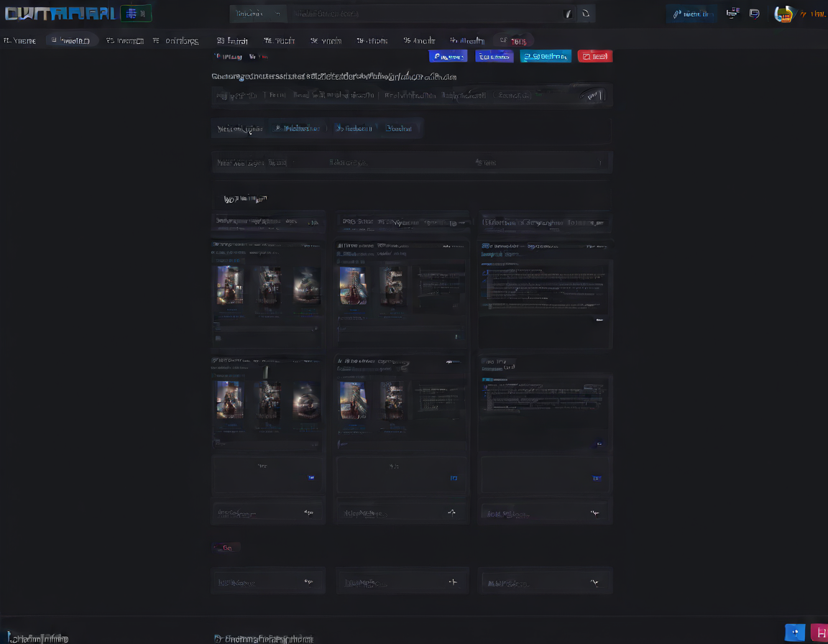This screenshot has height=644, width=828.
Task: Click the blue square icon in the bottom-right corner
Action: click(794, 632)
